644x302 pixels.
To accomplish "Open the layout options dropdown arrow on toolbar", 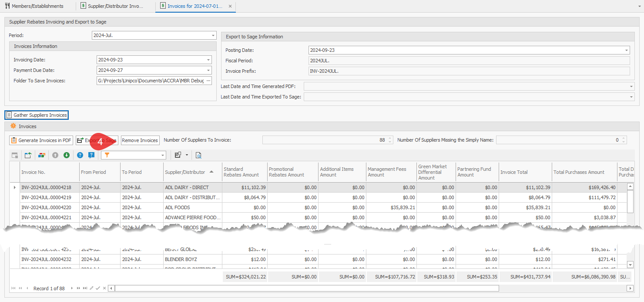I will point(186,155).
